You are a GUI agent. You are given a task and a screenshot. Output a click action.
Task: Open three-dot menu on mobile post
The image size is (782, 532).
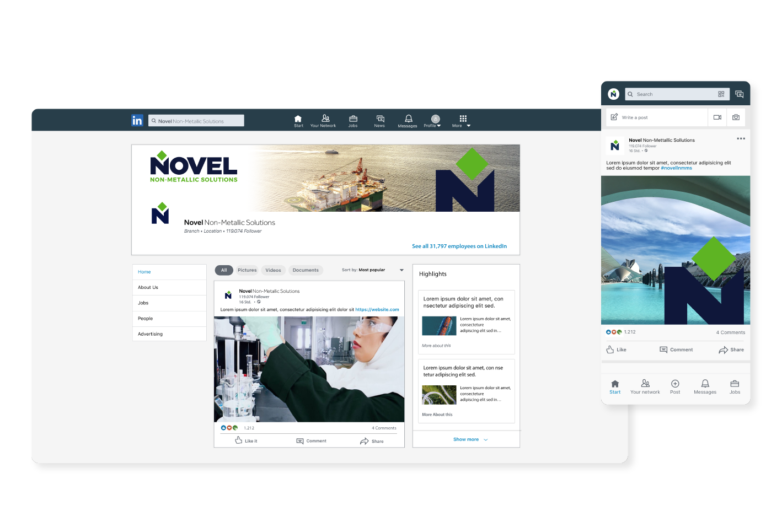click(741, 138)
